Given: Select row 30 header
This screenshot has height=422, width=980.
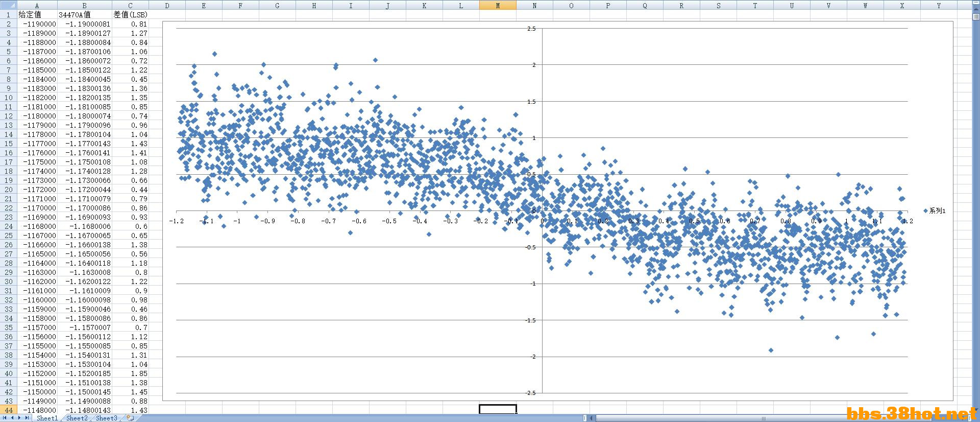Looking at the screenshot, I should click(8, 282).
